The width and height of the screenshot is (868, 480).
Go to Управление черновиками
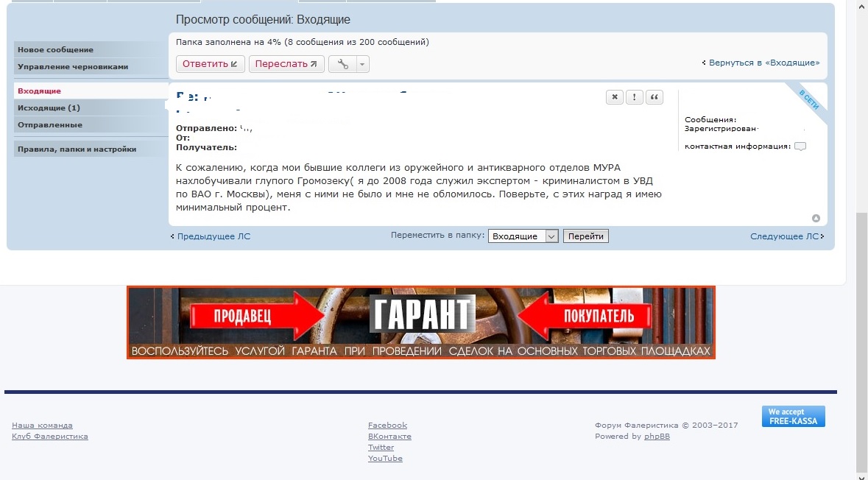(73, 67)
